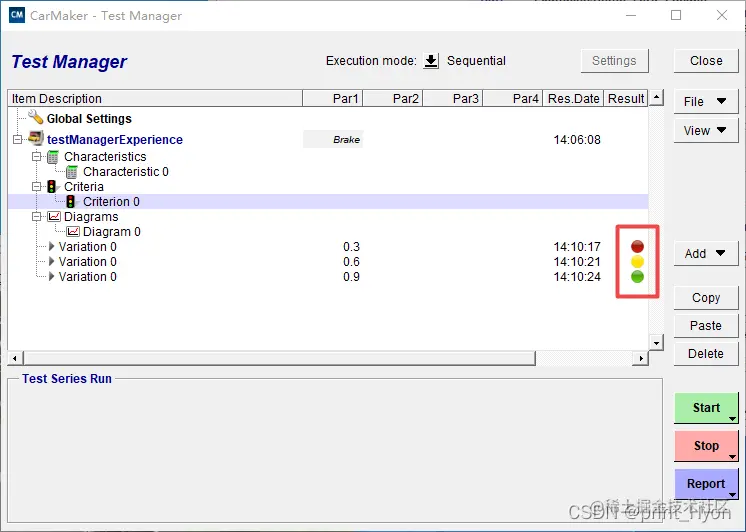Expand the Variation 0 row with 0.9
746x532 pixels.
[51, 276]
